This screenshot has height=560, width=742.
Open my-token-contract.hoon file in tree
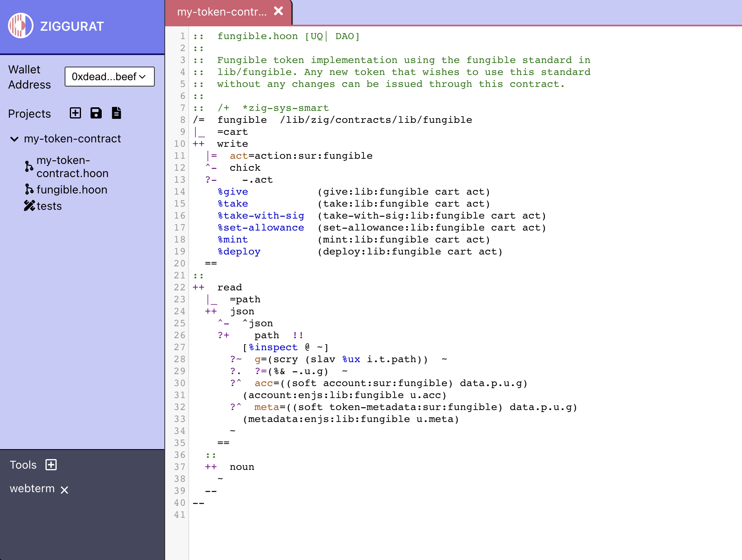pos(73,167)
